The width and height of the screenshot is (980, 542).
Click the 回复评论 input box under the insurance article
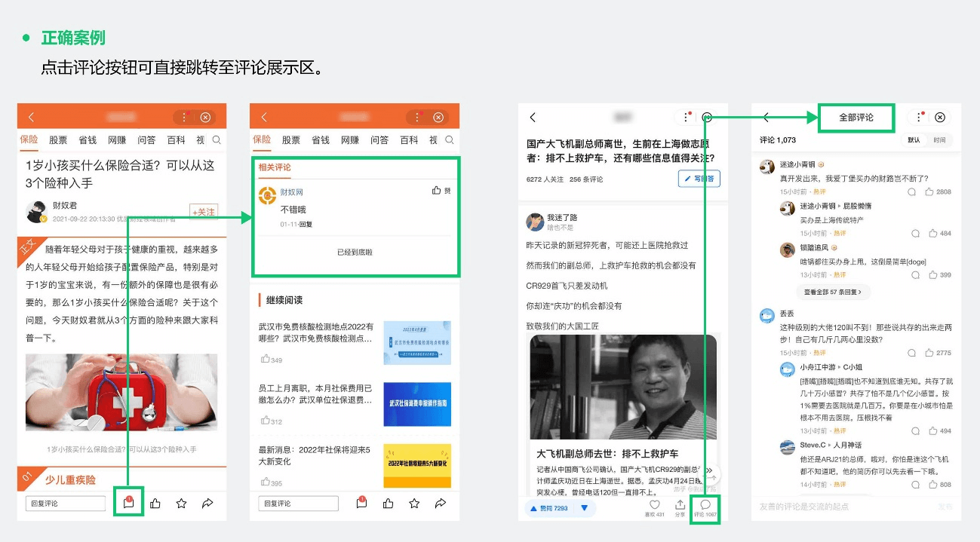66,503
